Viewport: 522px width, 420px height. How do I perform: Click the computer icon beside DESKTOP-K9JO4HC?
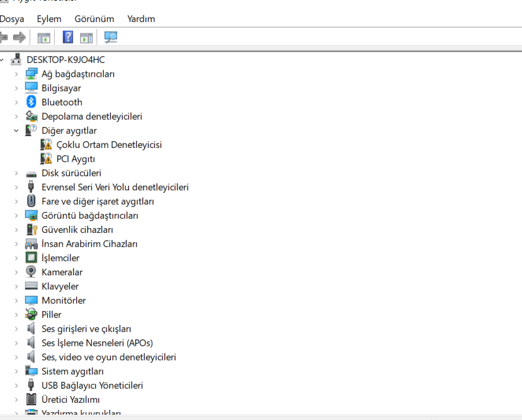click(16, 60)
